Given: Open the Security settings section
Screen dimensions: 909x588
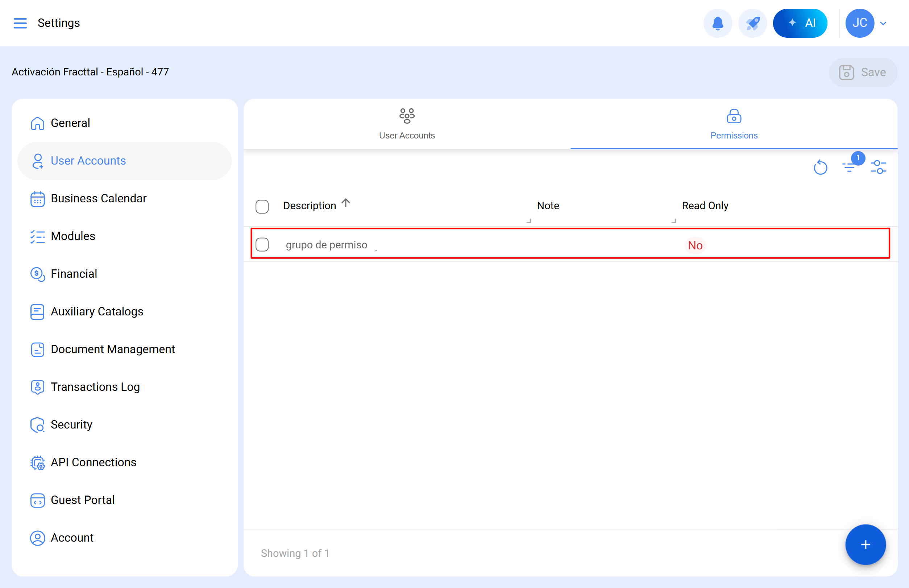Looking at the screenshot, I should 71,425.
